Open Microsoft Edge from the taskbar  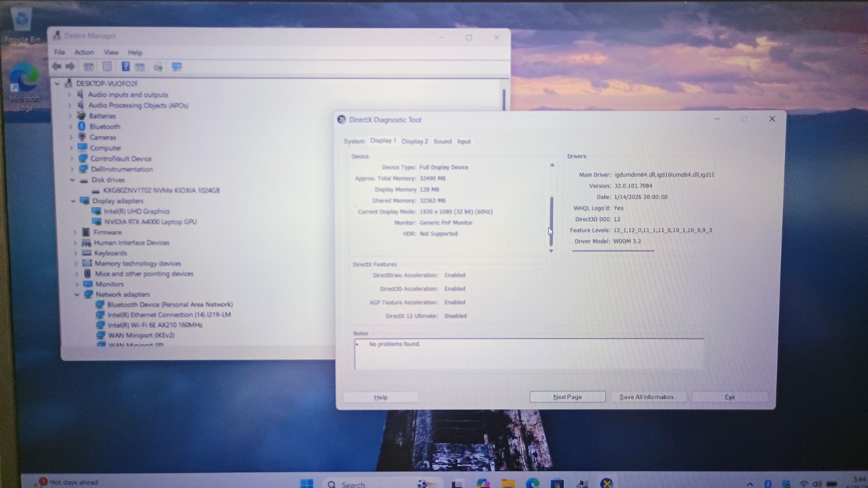(x=533, y=484)
